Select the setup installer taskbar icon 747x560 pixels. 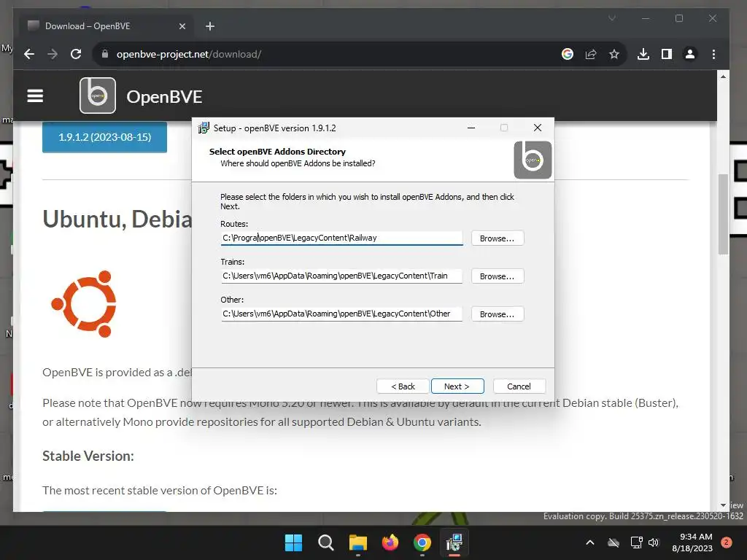[x=454, y=542]
